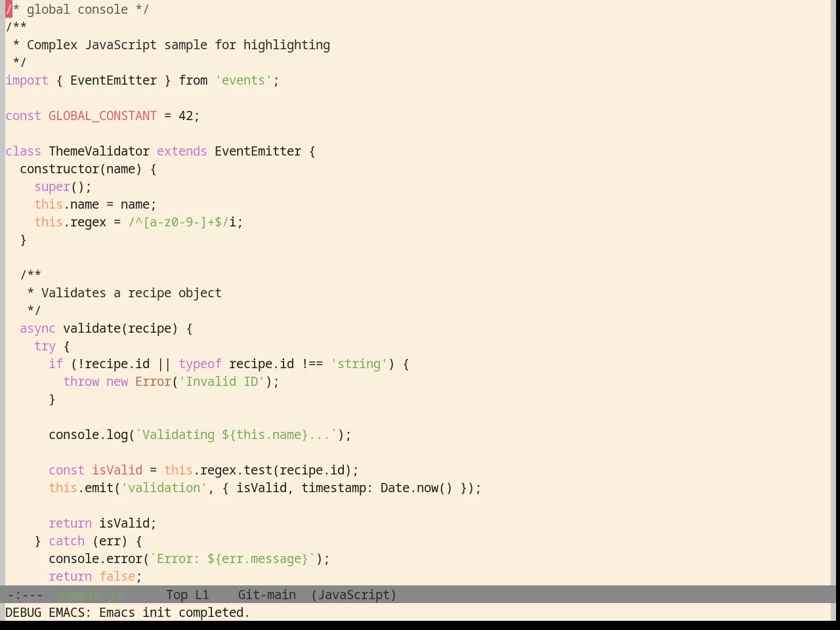Click 'this' in the 'this.name = name' line
This screenshot has height=630, width=840.
(49, 205)
